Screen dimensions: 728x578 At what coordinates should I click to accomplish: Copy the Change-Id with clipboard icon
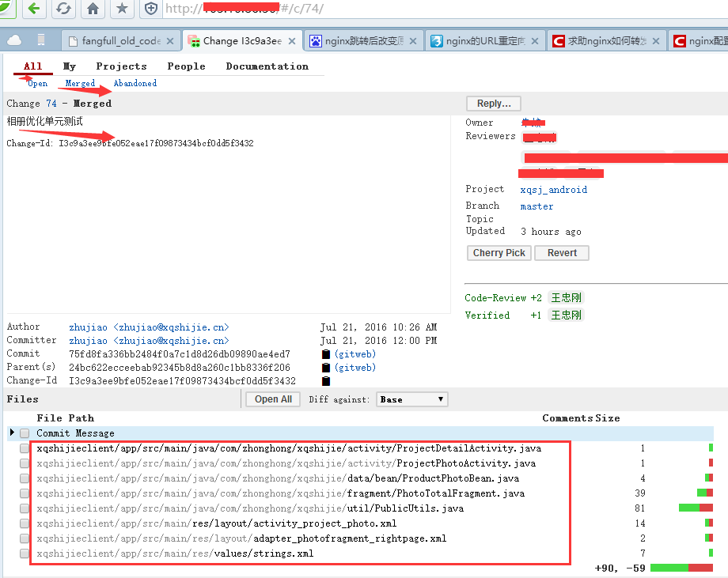coord(326,381)
